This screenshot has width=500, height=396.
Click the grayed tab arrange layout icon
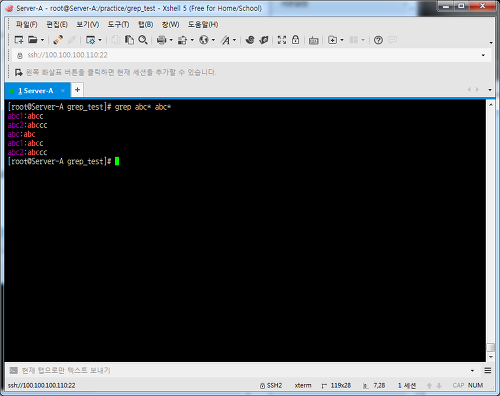[354, 40]
